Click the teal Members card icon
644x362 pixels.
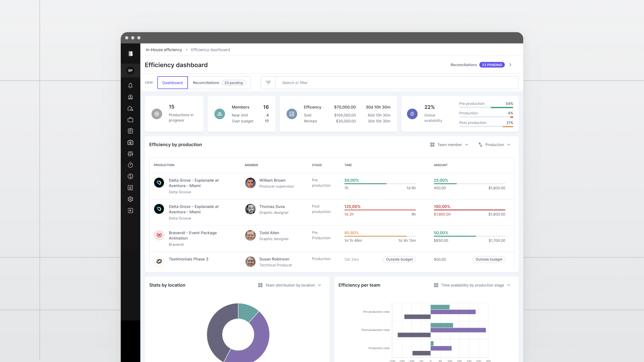pos(220,114)
